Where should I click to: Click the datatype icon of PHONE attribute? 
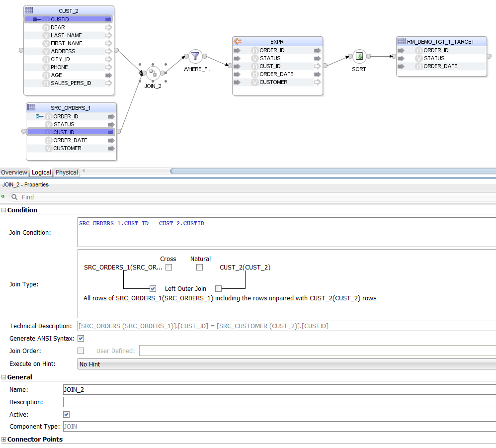(x=46, y=67)
